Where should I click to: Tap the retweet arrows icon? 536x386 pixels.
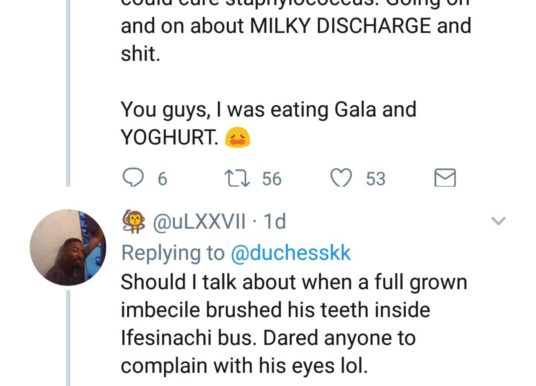[237, 178]
